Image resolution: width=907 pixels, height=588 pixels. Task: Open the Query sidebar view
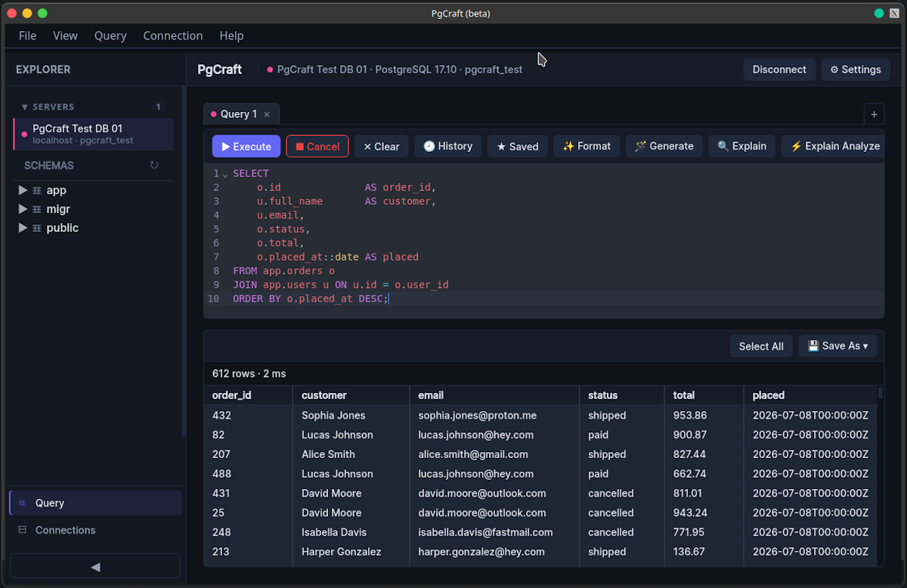[95, 503]
